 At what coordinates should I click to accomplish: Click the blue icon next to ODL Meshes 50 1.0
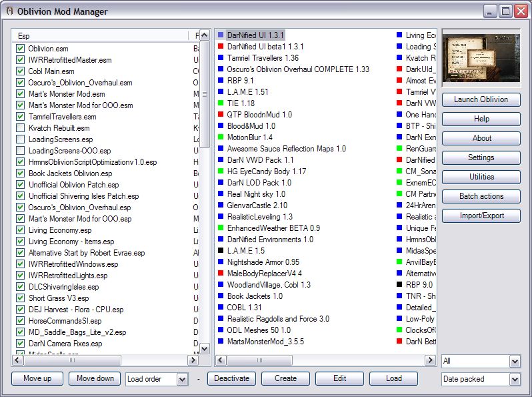coord(221,330)
